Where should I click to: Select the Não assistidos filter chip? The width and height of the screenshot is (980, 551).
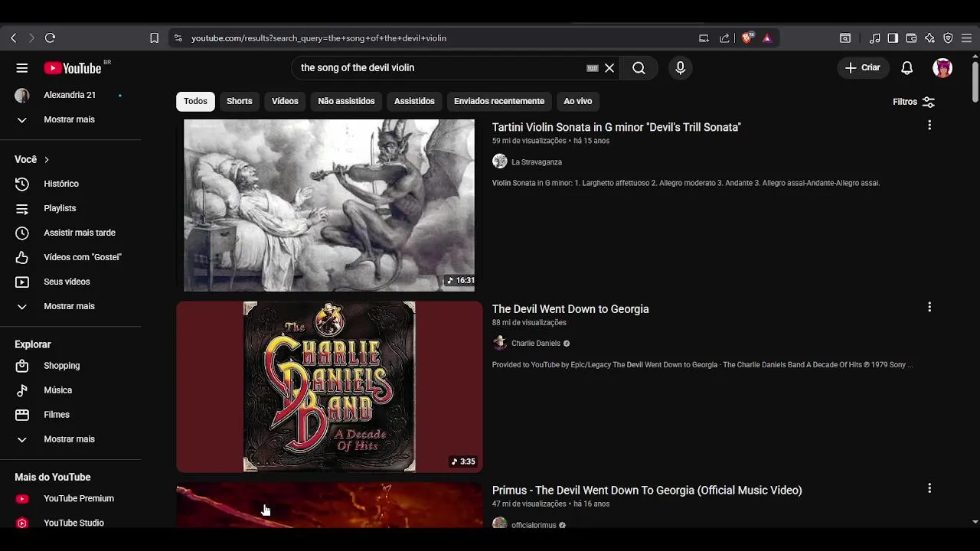pos(346,101)
